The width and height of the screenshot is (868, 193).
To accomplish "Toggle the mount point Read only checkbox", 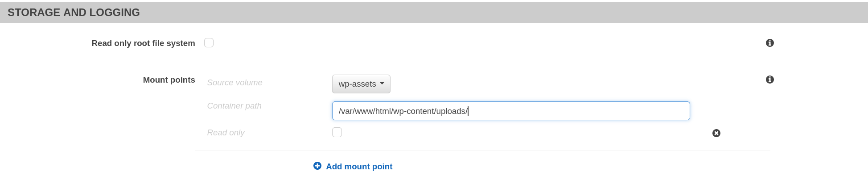I will [x=337, y=132].
